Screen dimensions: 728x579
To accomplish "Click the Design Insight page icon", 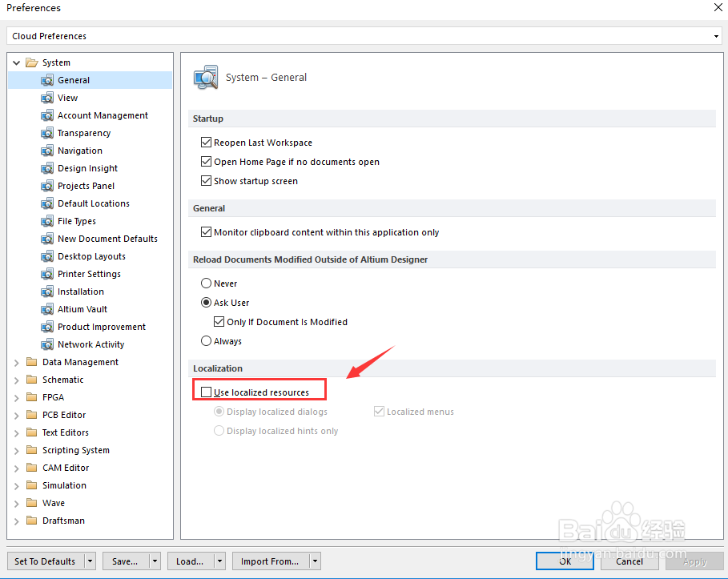I will (x=47, y=168).
